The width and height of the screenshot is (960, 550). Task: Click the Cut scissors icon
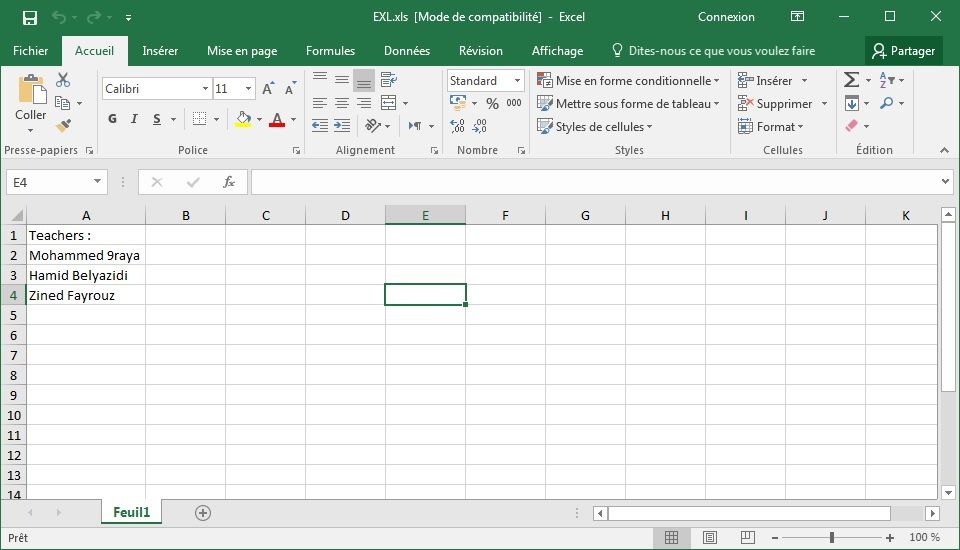click(63, 80)
